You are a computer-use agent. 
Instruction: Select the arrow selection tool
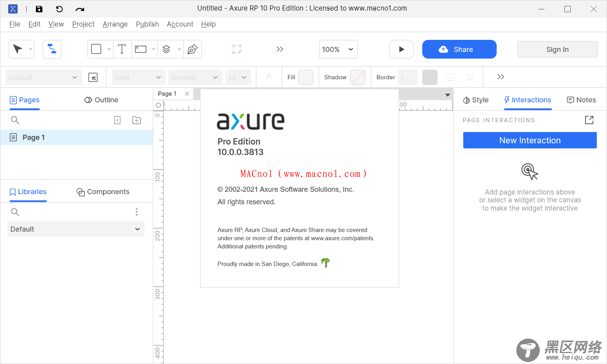18,49
